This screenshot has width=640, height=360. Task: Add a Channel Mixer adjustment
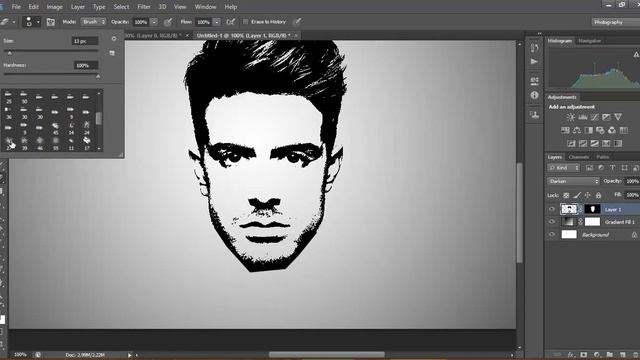[612, 131]
